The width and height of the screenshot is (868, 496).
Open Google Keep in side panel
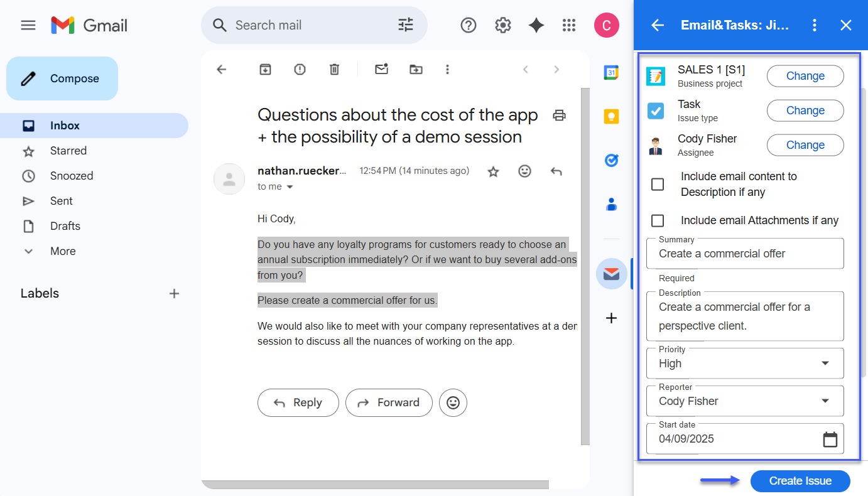pos(611,117)
